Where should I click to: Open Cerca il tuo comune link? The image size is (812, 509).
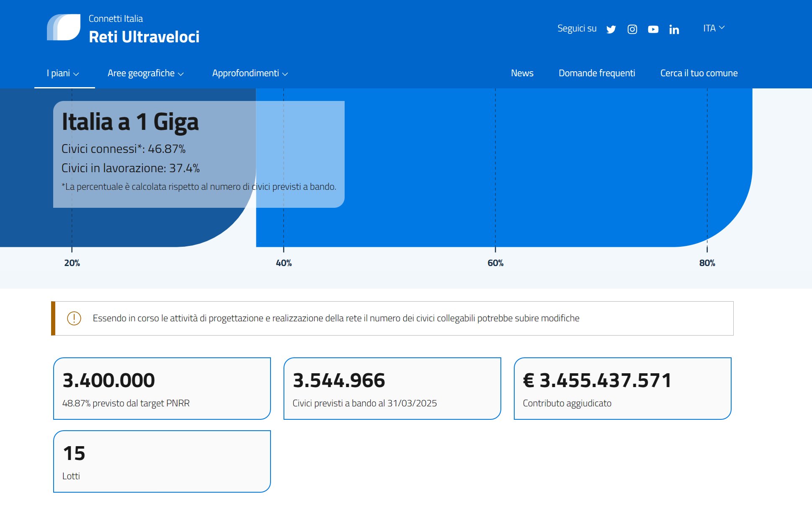[x=699, y=73]
